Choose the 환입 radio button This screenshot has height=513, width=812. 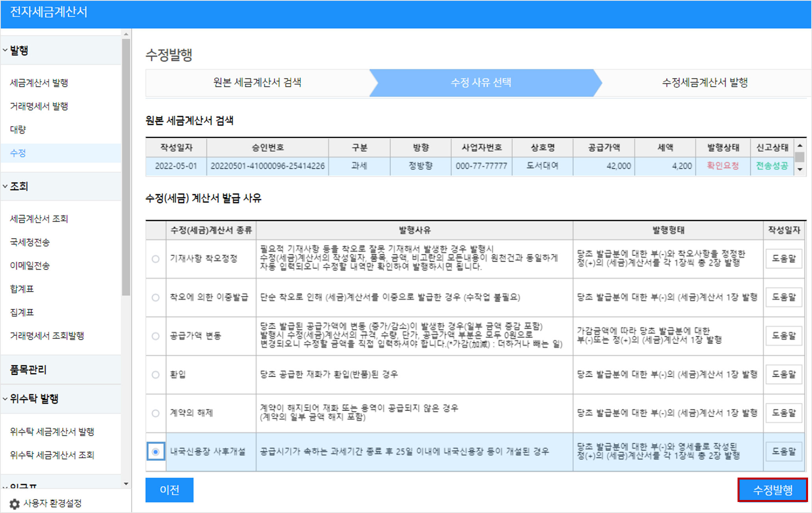[x=156, y=374]
